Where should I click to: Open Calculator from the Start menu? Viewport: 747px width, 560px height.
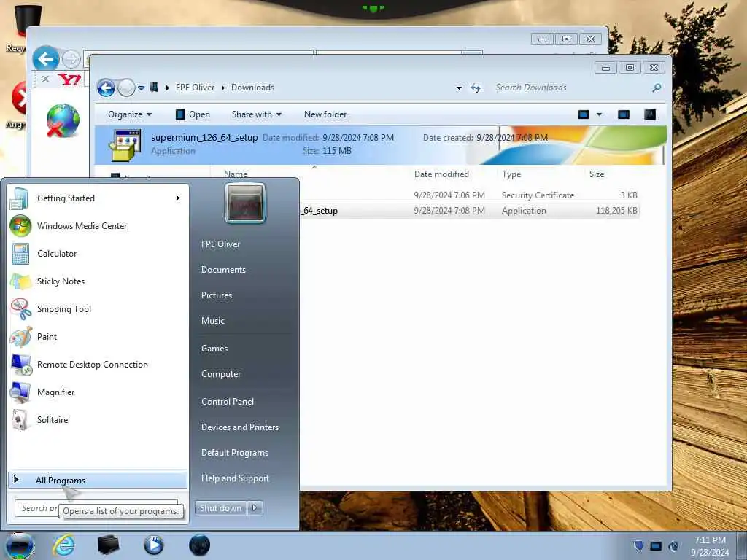point(97,253)
